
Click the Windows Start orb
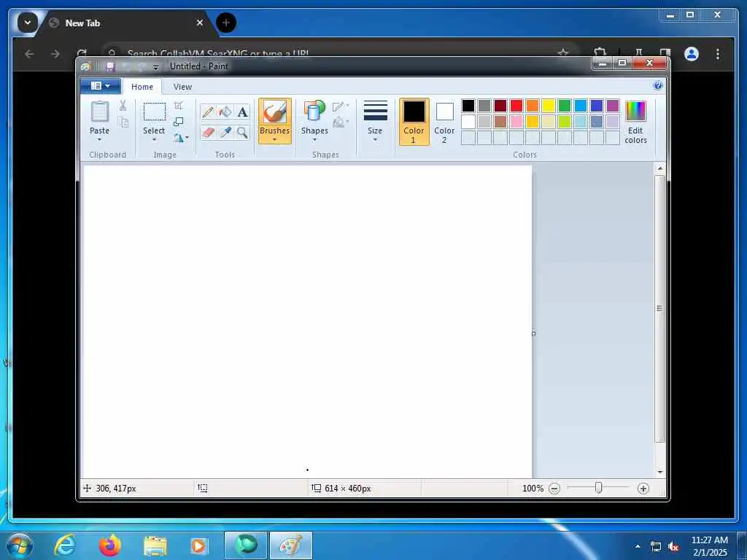point(20,545)
